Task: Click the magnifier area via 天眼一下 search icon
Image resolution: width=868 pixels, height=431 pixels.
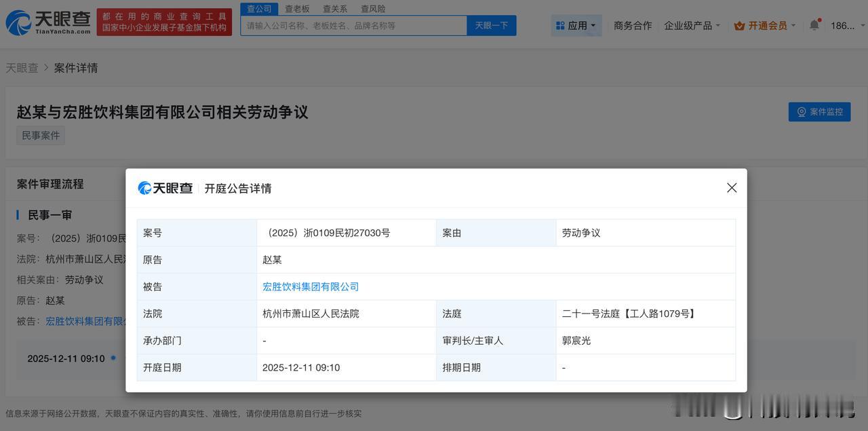Action: 491,25
